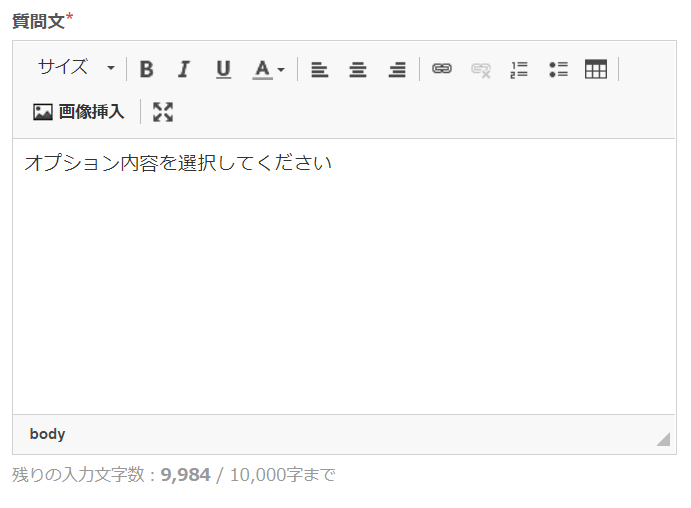Insert a bulleted list
This screenshot has width=691, height=508.
coord(558,69)
